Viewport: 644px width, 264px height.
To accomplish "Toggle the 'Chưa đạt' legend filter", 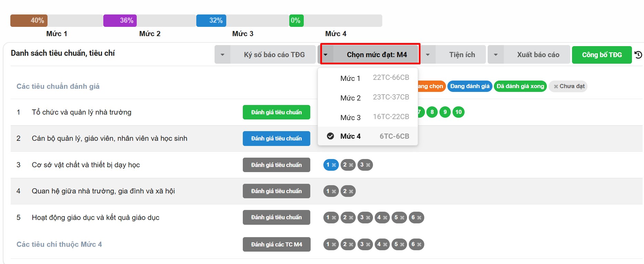I will (x=568, y=86).
